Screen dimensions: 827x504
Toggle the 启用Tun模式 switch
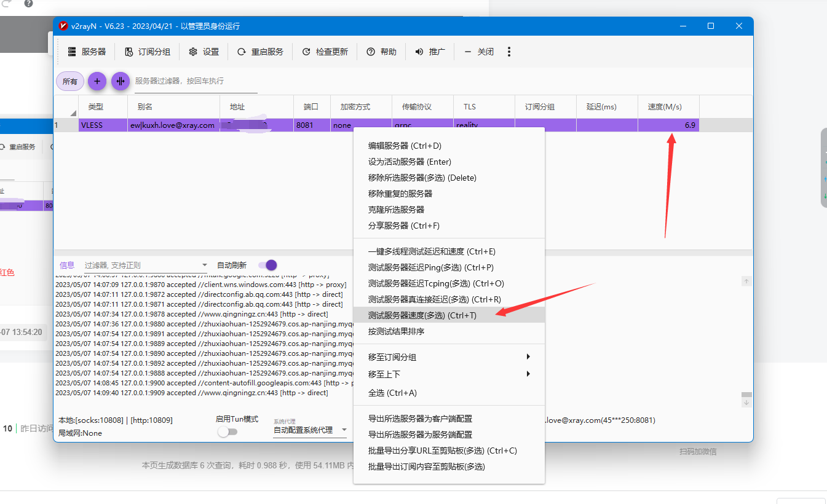[227, 431]
